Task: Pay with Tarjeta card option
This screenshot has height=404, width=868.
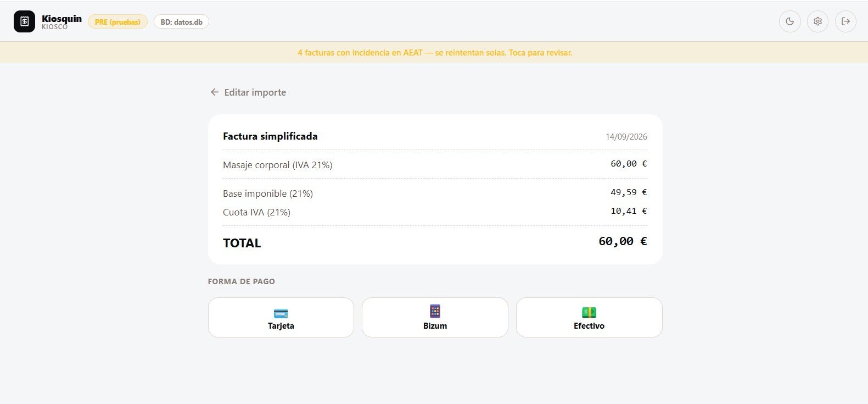Action: point(281,317)
